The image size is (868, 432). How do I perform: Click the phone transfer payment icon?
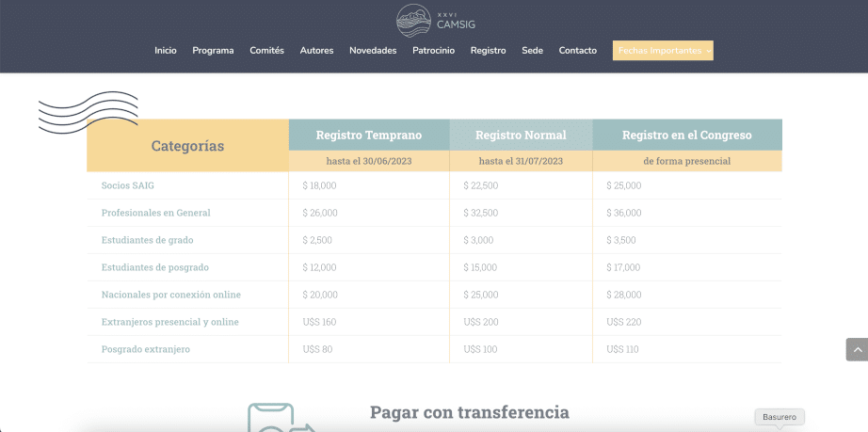click(281, 418)
